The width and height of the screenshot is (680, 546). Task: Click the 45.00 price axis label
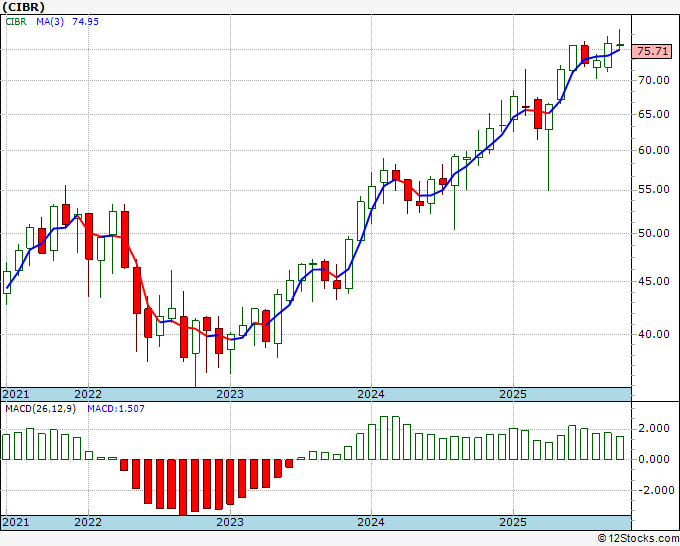[x=654, y=281]
